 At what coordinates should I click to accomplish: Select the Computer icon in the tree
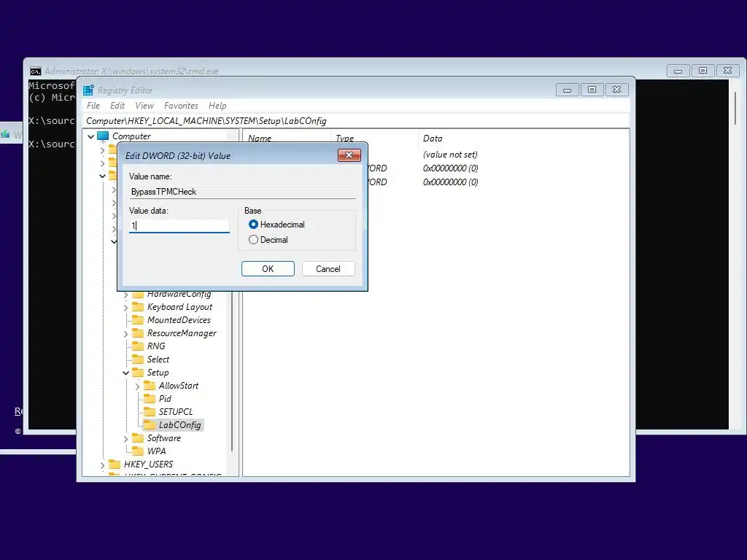point(103,136)
